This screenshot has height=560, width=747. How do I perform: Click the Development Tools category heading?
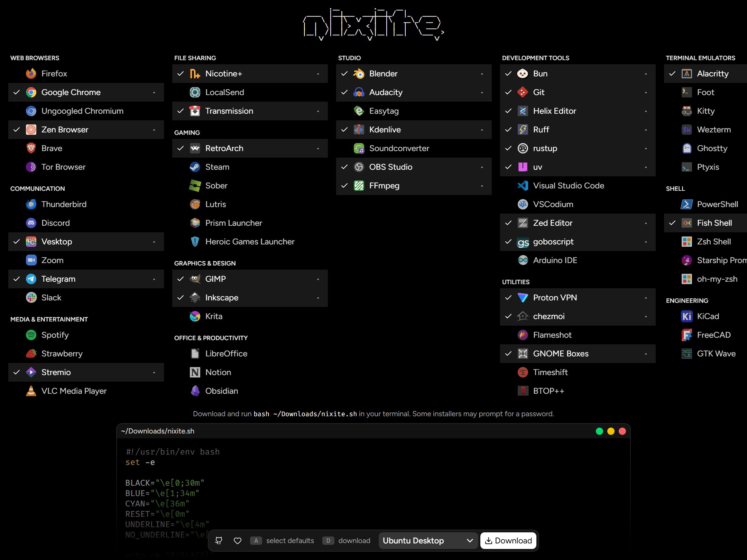(535, 58)
